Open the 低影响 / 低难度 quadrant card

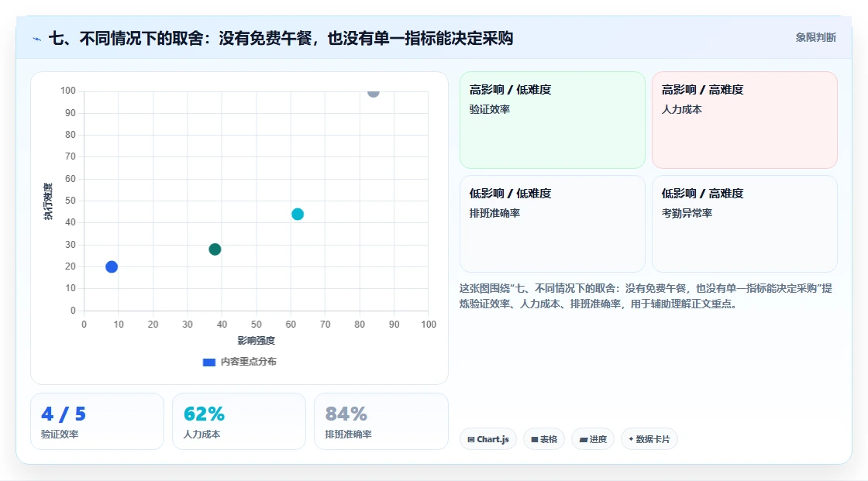(x=552, y=224)
